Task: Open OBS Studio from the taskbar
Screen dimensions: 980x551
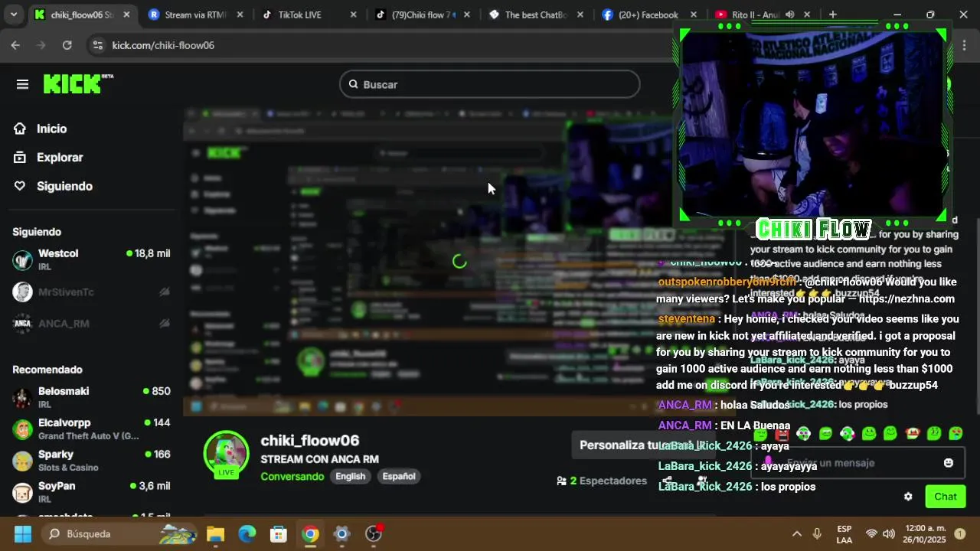Action: point(373,533)
